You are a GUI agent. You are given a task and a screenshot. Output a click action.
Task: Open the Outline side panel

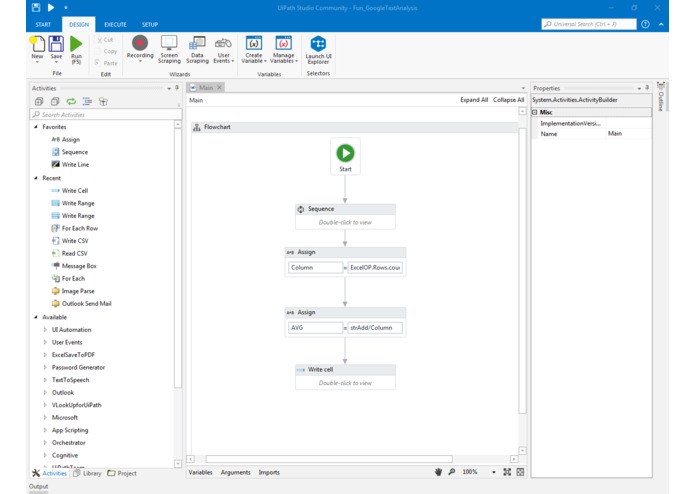661,97
